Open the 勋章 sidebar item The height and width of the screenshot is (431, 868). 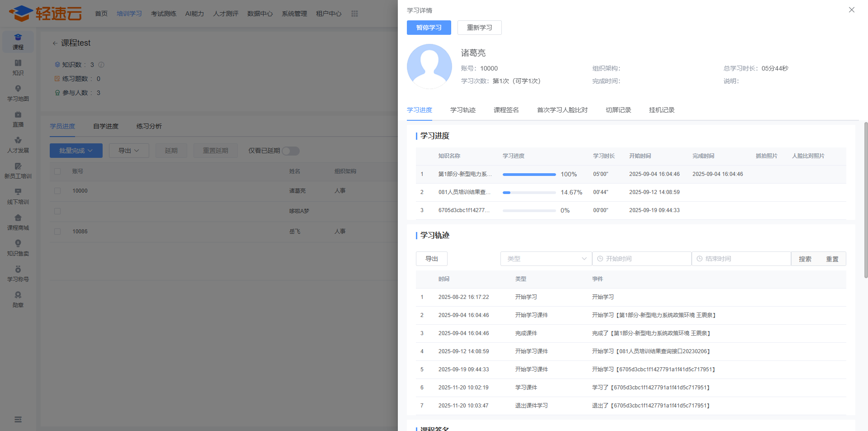[x=18, y=299]
